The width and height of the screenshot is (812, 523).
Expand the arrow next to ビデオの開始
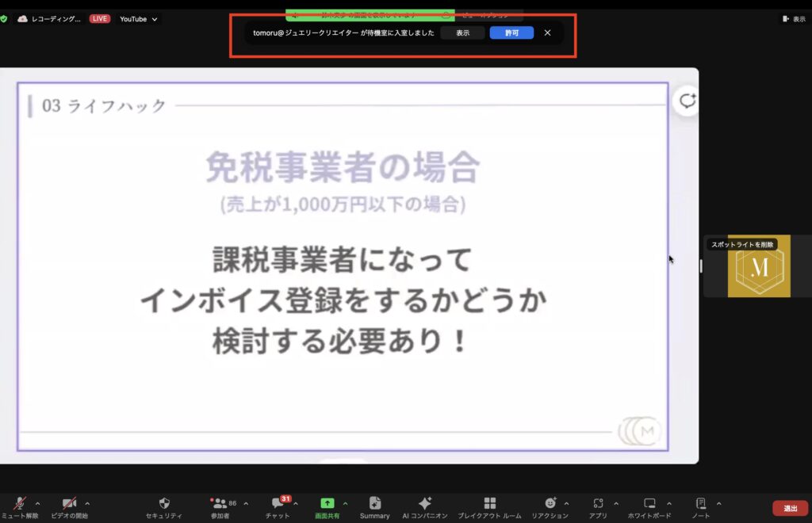tap(87, 503)
